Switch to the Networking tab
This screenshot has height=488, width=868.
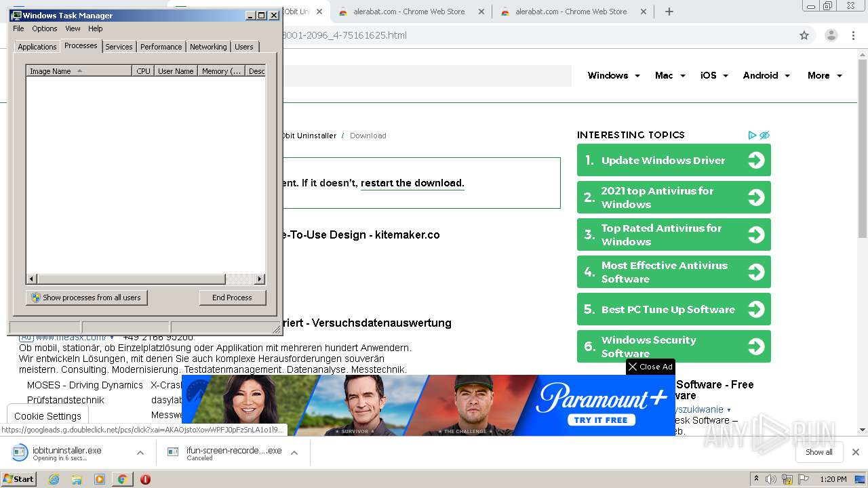(208, 47)
